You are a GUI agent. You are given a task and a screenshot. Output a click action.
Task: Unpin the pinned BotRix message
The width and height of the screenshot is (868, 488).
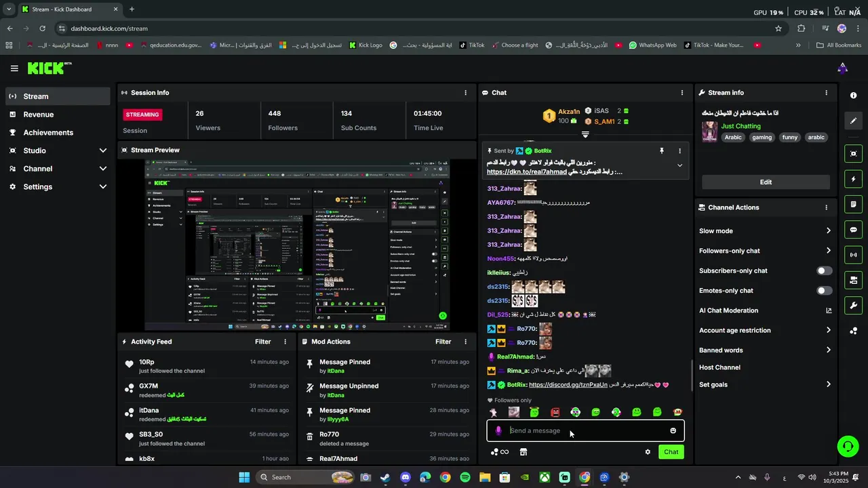pyautogui.click(x=662, y=151)
